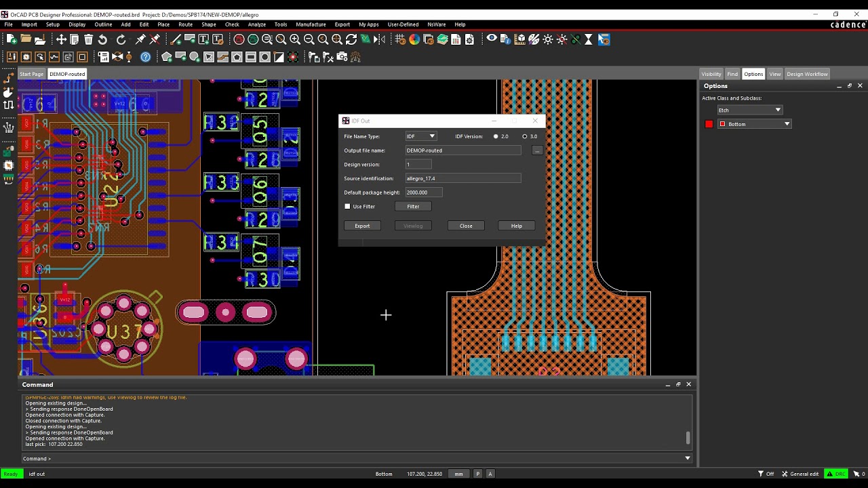
Task: Click the Redo arrow icon
Action: 121,40
